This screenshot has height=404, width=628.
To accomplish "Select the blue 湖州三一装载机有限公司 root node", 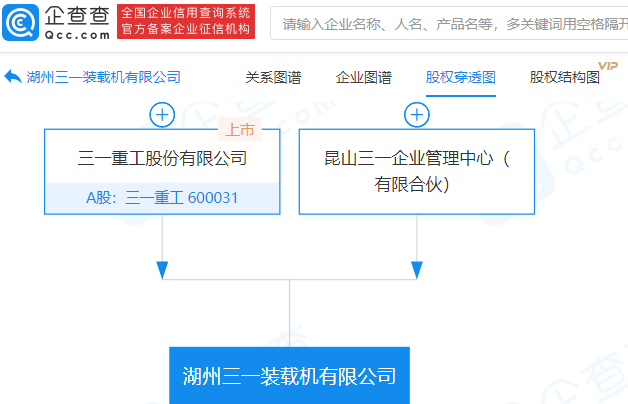I will [x=290, y=376].
